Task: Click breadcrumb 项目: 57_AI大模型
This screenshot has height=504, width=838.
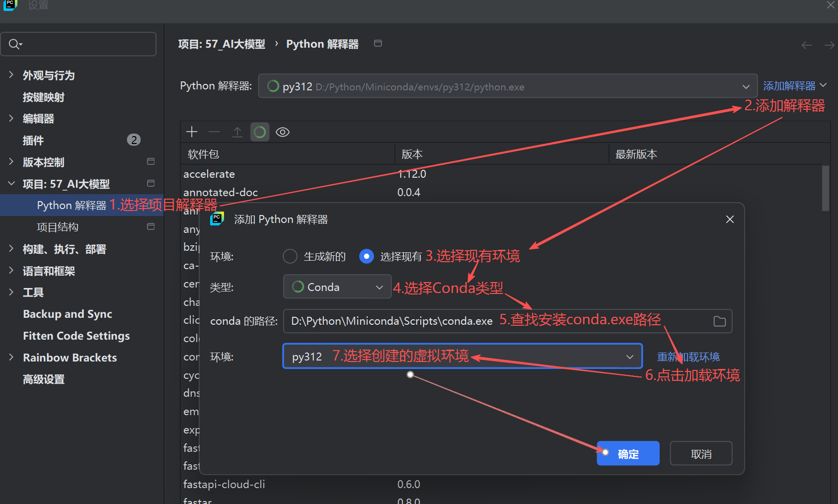Action: click(x=222, y=44)
